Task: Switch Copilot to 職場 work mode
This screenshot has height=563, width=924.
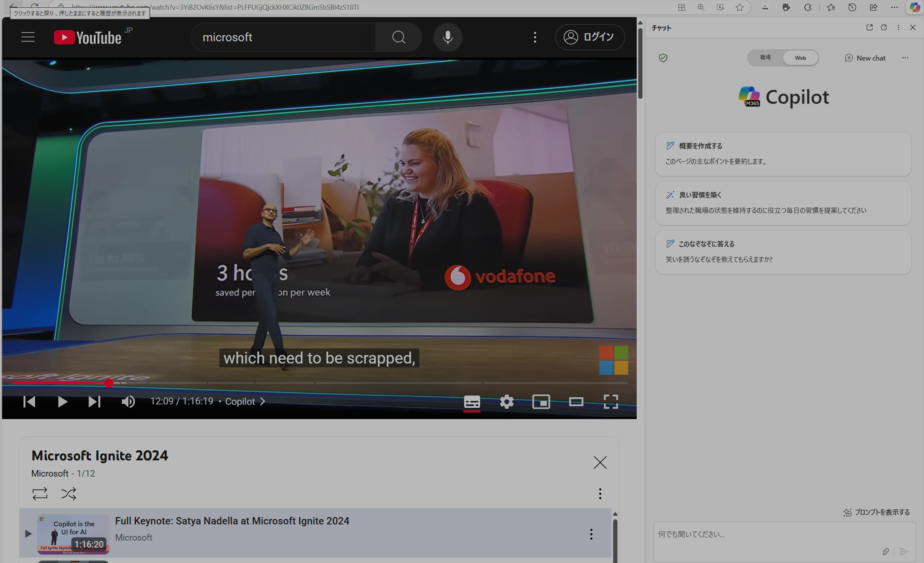Action: (x=765, y=58)
